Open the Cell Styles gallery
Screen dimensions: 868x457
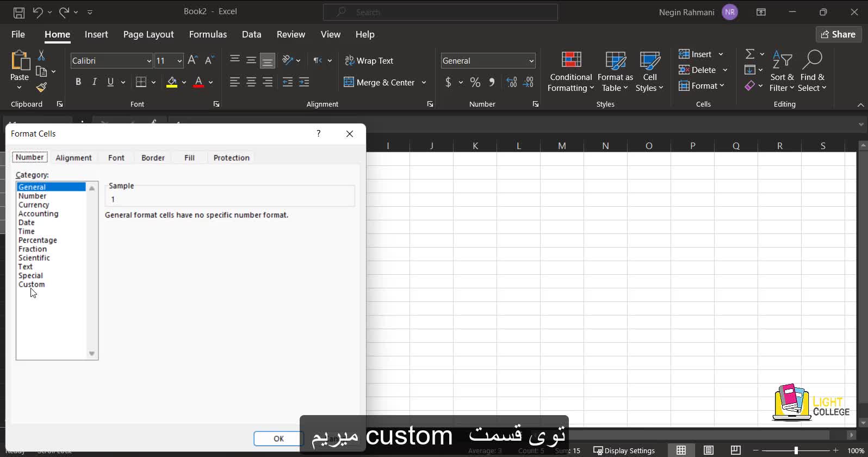point(649,72)
